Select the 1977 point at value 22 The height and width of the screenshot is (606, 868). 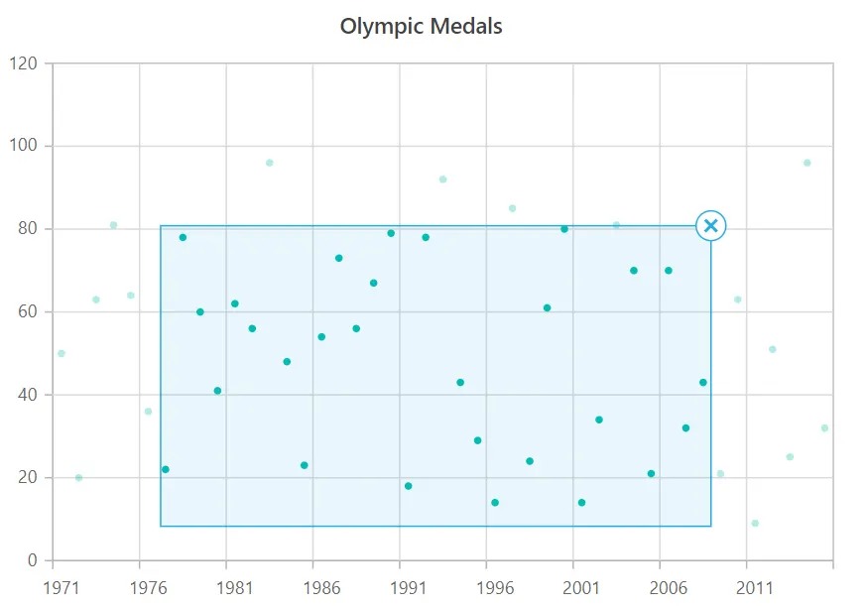click(x=166, y=469)
